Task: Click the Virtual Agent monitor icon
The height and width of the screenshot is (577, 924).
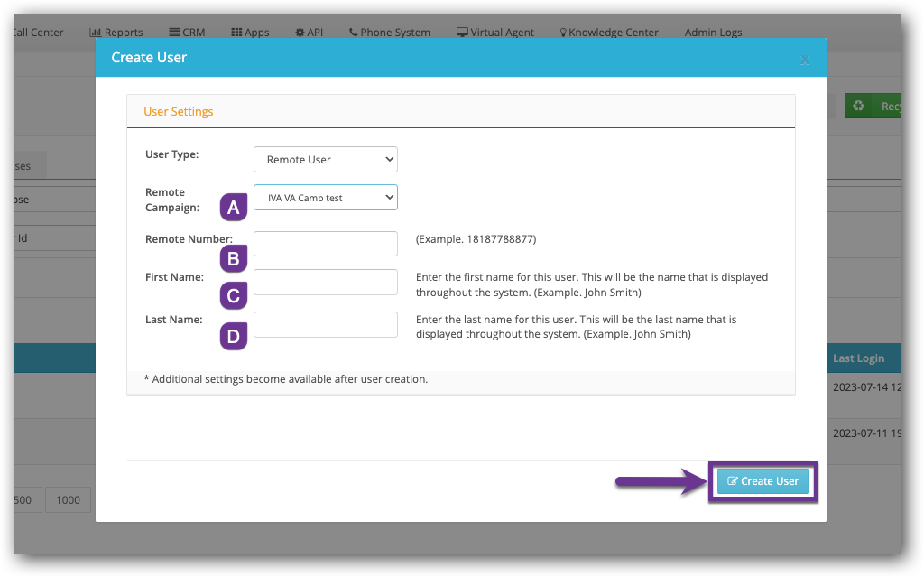Action: tap(462, 33)
